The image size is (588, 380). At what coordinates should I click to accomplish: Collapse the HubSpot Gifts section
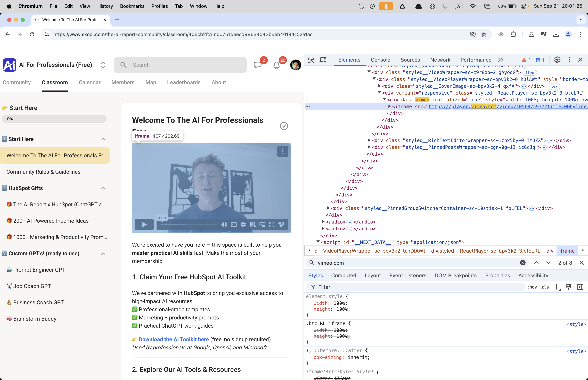click(103, 188)
